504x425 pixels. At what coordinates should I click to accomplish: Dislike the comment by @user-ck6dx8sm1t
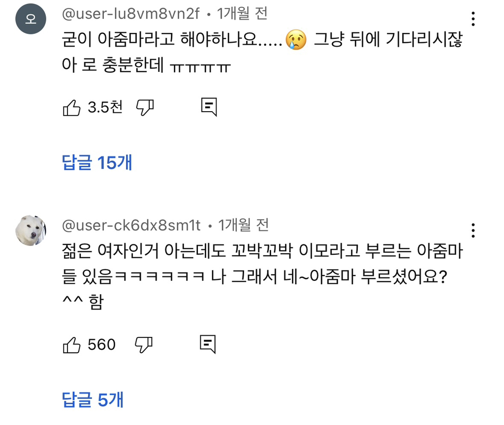click(x=144, y=344)
